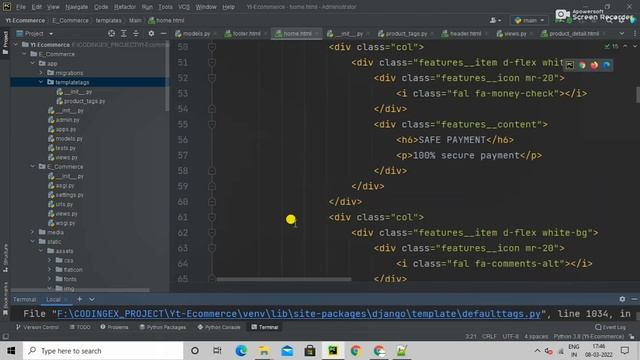This screenshot has height=360, width=640.
Task: Open page in Chrome browser icon
Action: coord(582,65)
